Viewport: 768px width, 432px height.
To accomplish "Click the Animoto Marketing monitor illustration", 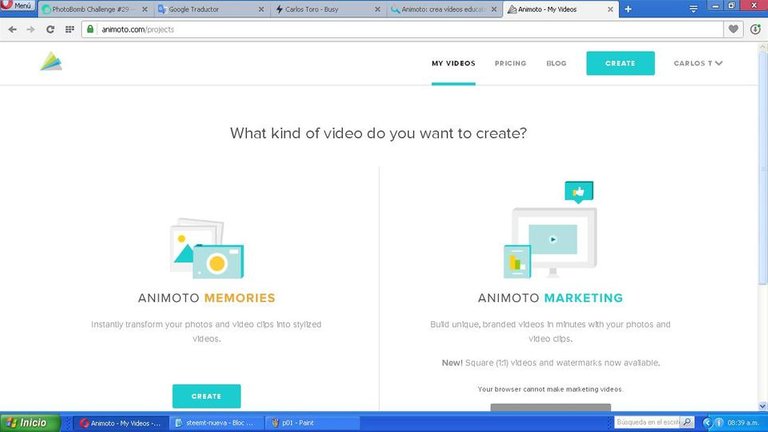I will pos(551,230).
